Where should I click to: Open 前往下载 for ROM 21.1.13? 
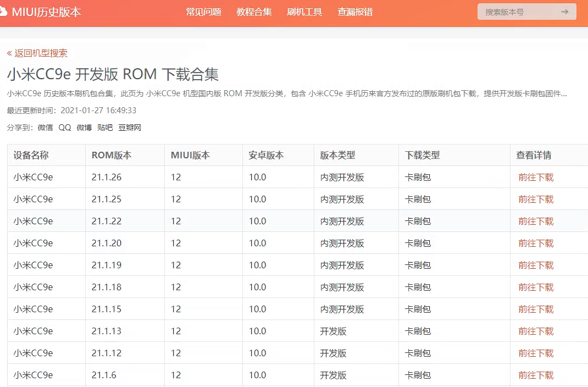click(x=536, y=331)
